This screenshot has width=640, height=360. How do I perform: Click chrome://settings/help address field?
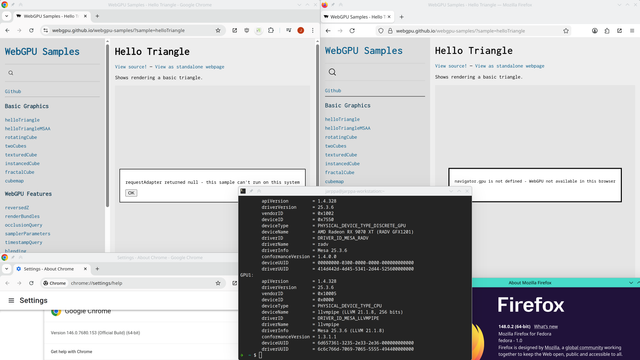133,283
